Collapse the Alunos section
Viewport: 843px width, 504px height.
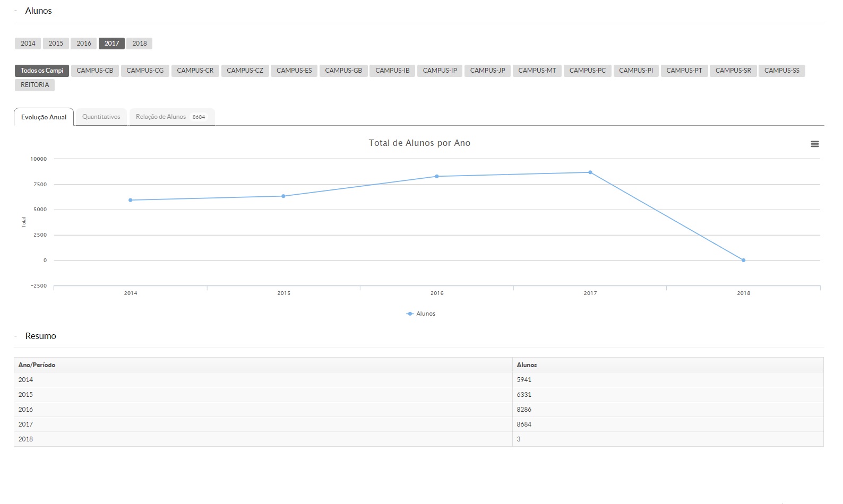click(x=16, y=11)
